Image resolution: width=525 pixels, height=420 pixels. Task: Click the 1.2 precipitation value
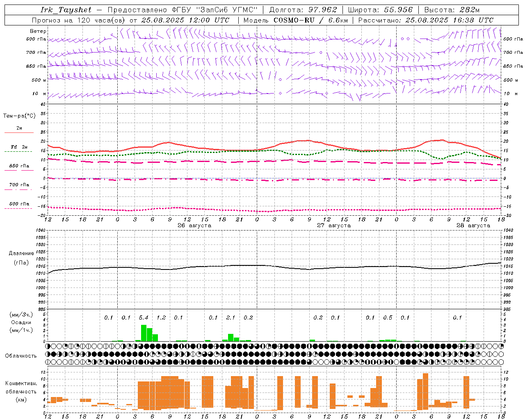coord(161,318)
